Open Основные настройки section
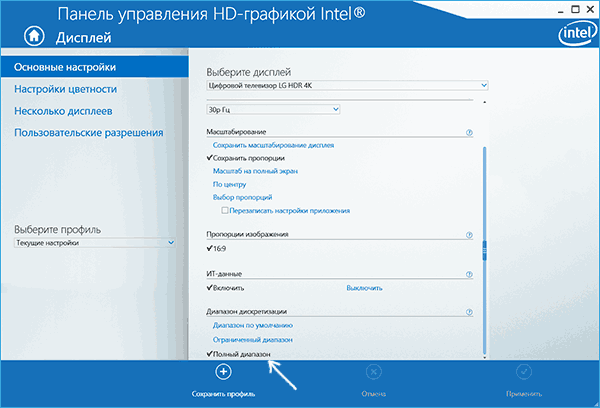The height and width of the screenshot is (408, 600). pos(95,67)
